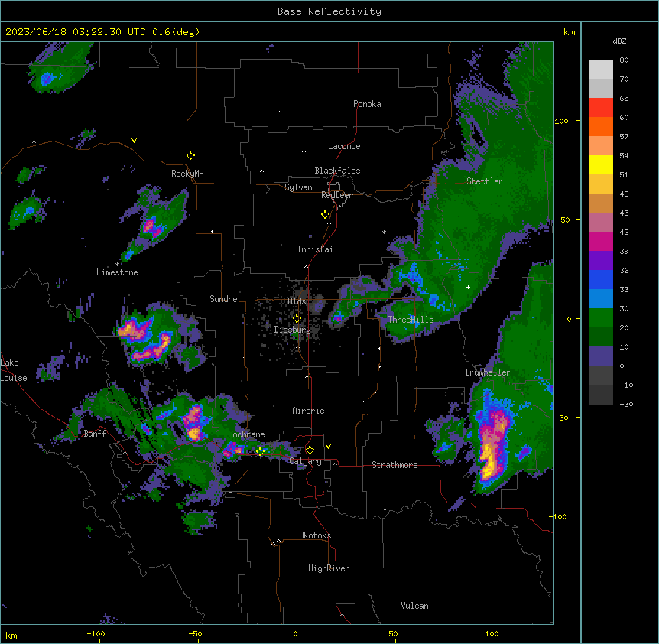This screenshot has width=659, height=644.
Task: Click the Calgary city label
Action: coord(305,461)
